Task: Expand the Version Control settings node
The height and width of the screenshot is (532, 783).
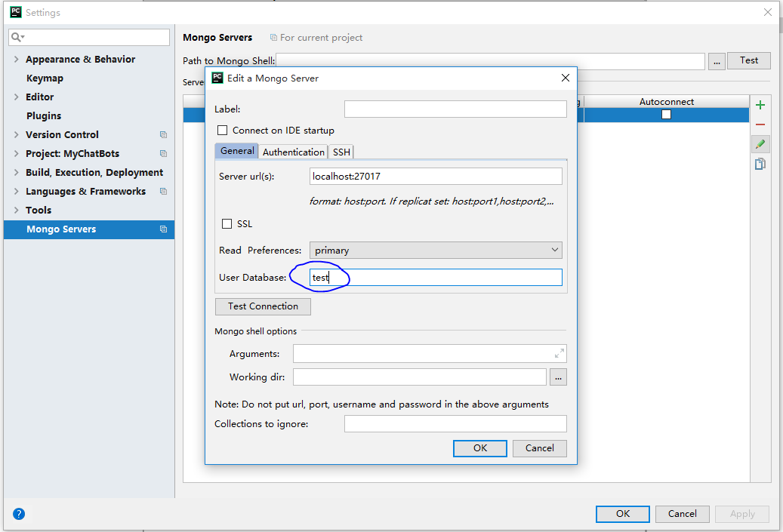Action: pyautogui.click(x=17, y=135)
